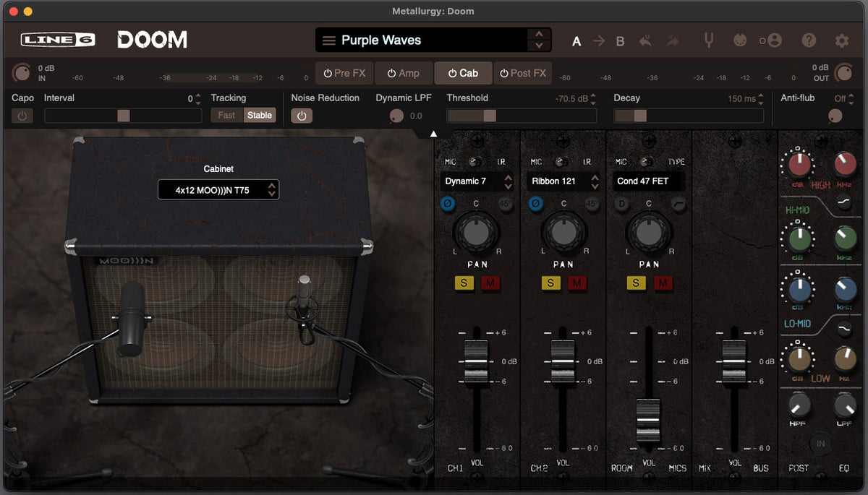Screen dimensions: 868x495
Task: Toggle phase invert on CH1
Action: [x=448, y=205]
